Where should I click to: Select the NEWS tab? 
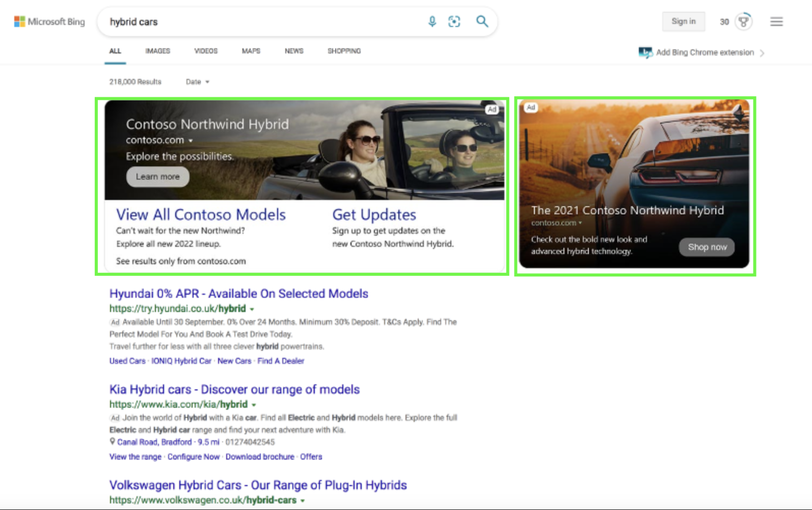(294, 51)
